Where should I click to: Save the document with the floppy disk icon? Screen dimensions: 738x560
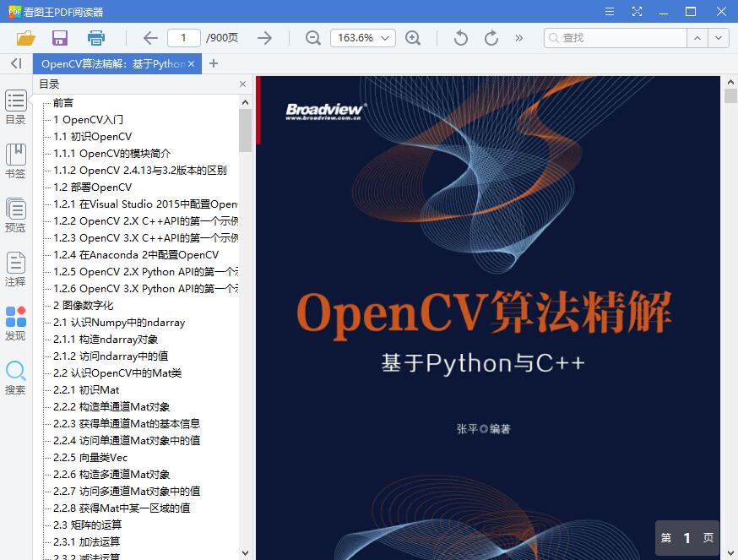[x=60, y=38]
